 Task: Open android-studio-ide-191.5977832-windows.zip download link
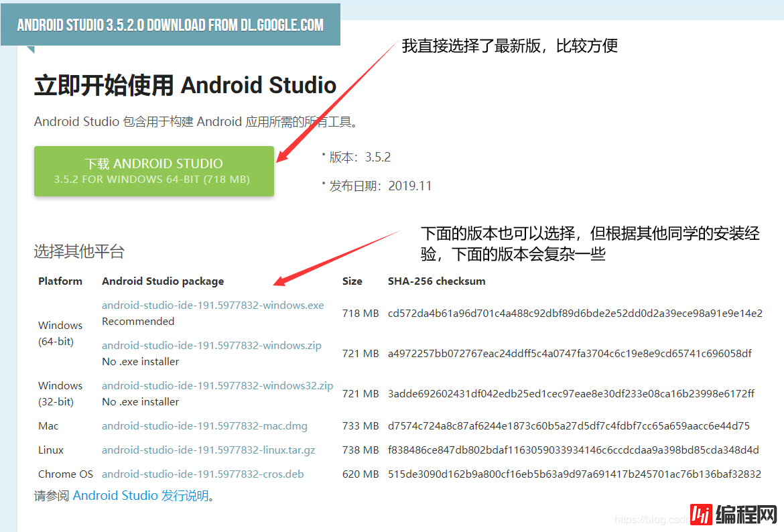point(212,345)
